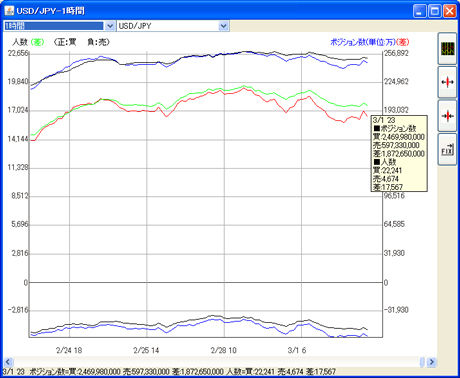Click the 11,328 left axis value
Image resolution: width=460 pixels, height=378 pixels.
coord(18,167)
